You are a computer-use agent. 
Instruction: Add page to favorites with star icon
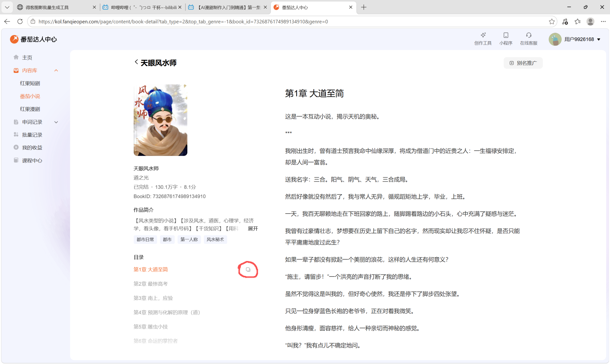(551, 22)
